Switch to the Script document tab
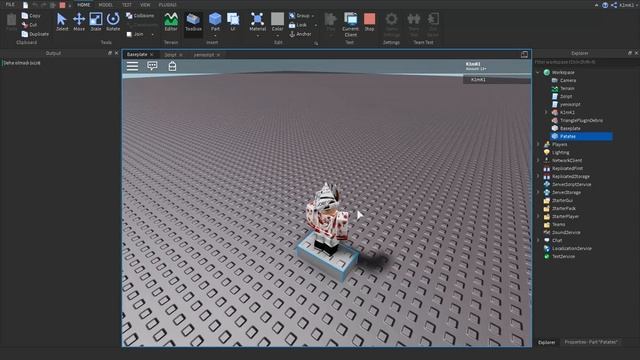This screenshot has width=640, height=360. [x=170, y=55]
